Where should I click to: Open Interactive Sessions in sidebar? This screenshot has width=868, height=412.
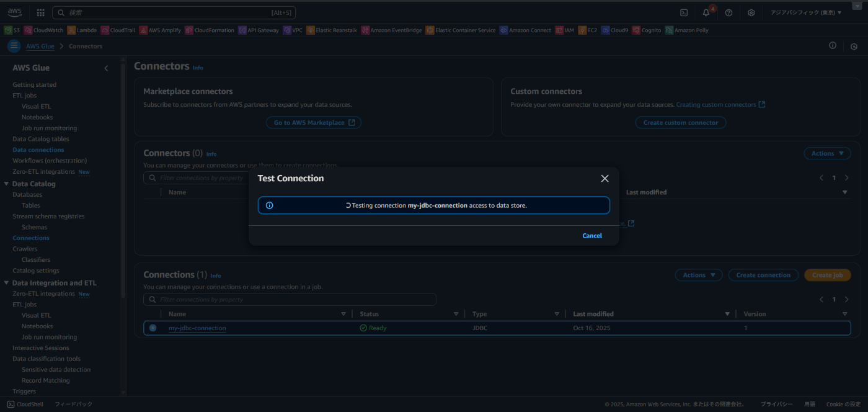coord(41,348)
